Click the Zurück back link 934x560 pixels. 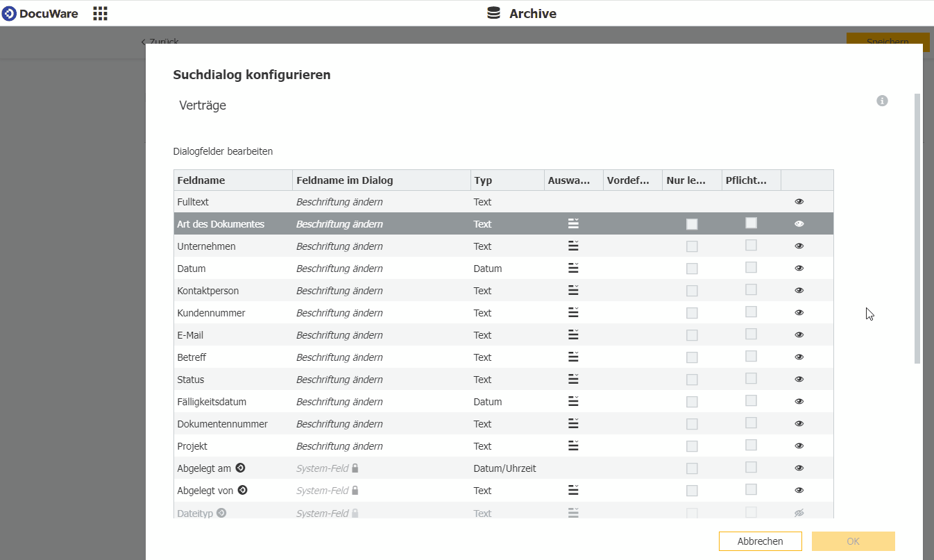[160, 42]
